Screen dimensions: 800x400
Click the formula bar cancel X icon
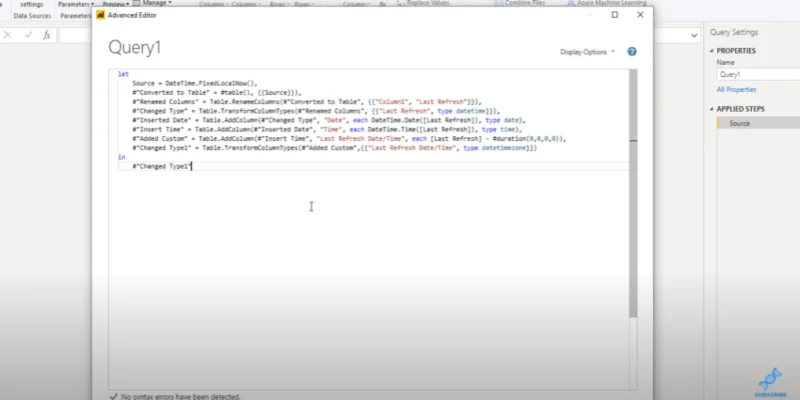tap(8, 35)
